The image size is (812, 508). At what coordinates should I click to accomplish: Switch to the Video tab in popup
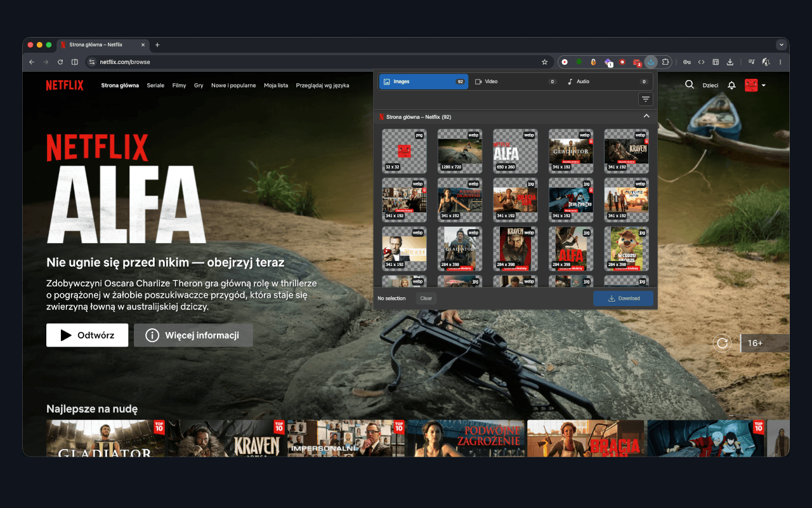coord(515,82)
